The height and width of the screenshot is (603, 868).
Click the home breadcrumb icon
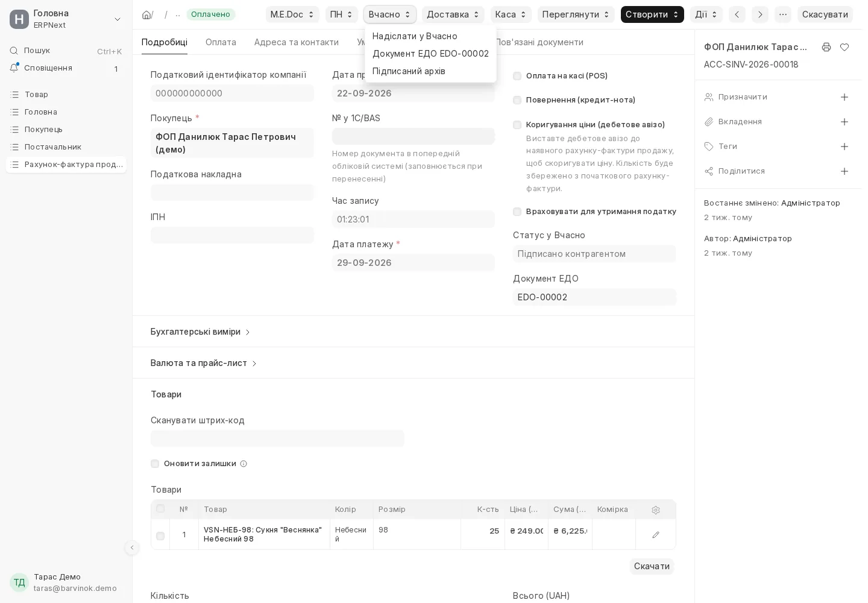(x=146, y=14)
